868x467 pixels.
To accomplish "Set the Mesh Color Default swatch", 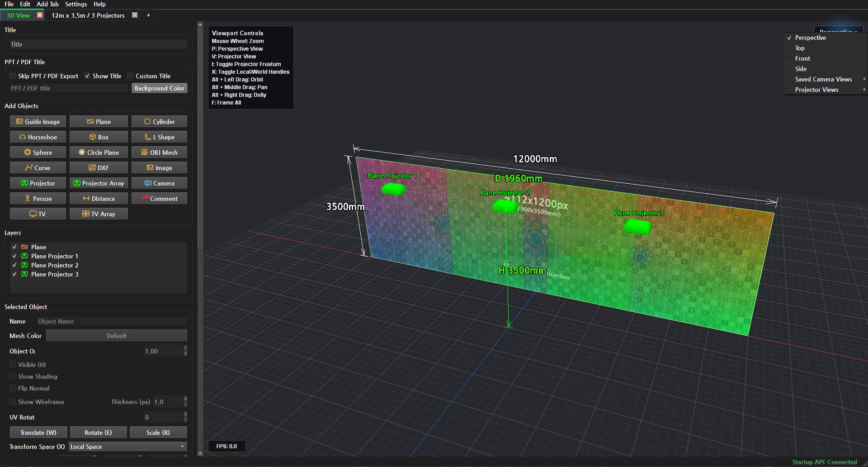I will point(116,336).
